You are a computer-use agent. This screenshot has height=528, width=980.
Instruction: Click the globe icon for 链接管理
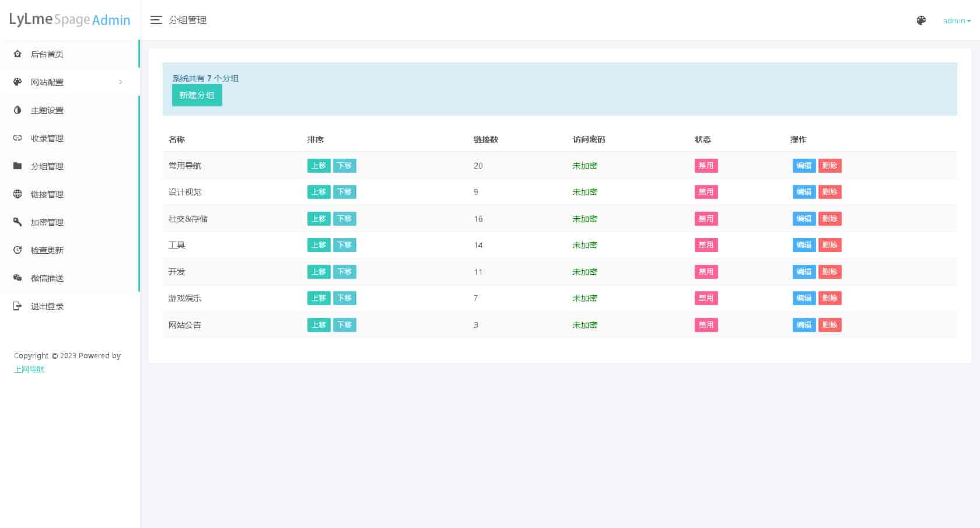(x=17, y=194)
